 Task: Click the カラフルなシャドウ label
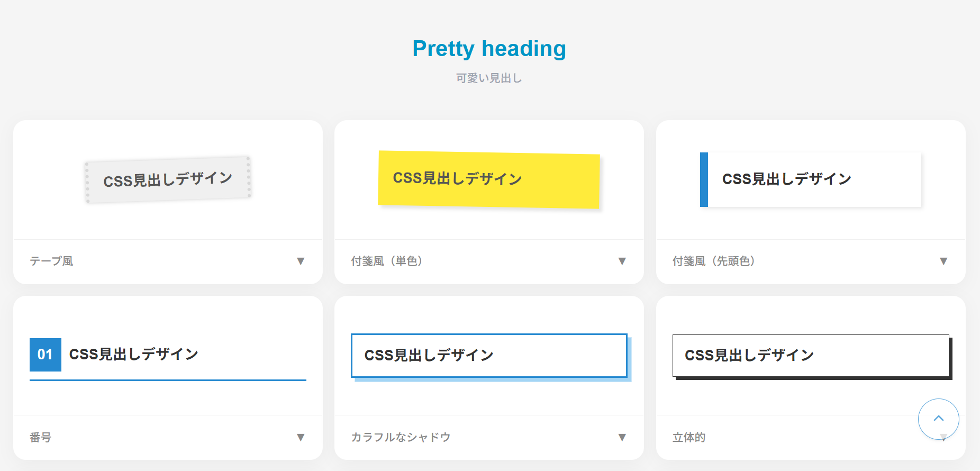coord(401,437)
